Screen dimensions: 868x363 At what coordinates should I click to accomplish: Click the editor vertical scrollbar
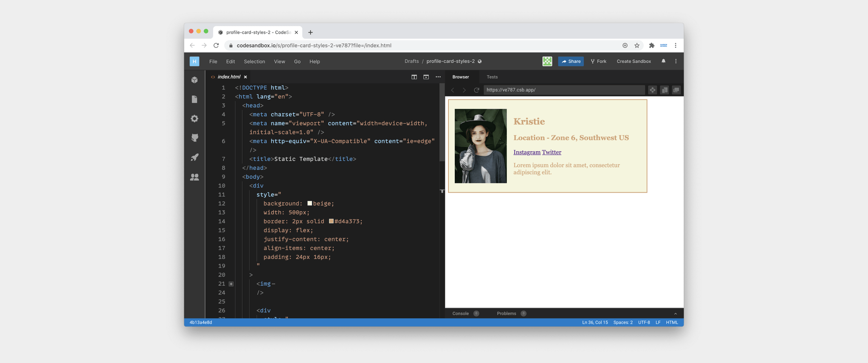coord(442,122)
